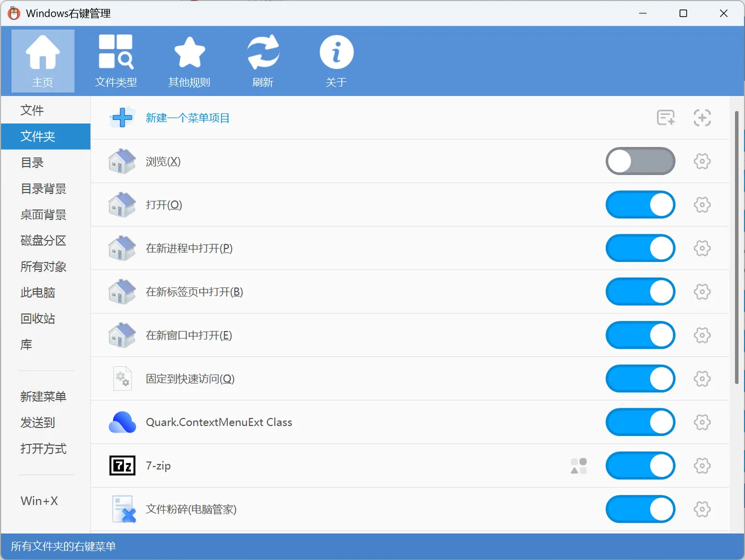Turn off Quark.ContextMenuExt Class toggle
The image size is (745, 560).
tap(640, 422)
